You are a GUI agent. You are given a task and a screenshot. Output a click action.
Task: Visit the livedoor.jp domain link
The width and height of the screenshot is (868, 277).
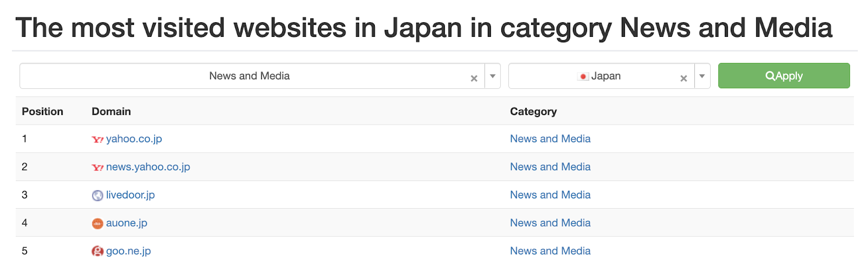pyautogui.click(x=130, y=195)
